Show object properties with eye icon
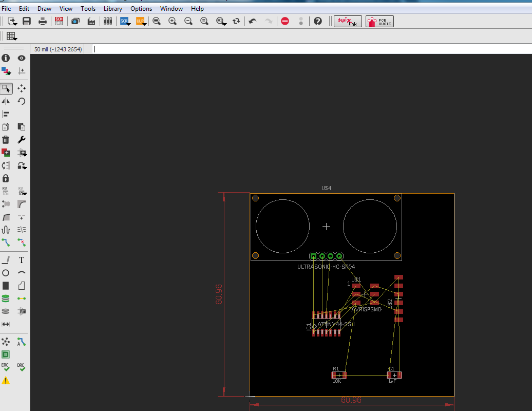This screenshot has width=532, height=411. [x=22, y=59]
